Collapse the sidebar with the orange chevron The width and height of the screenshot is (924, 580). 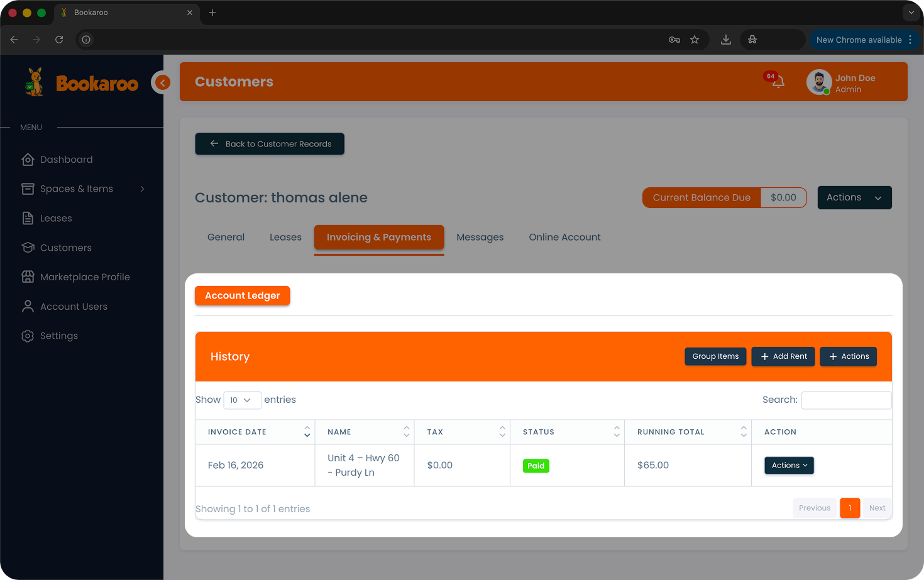coord(162,82)
